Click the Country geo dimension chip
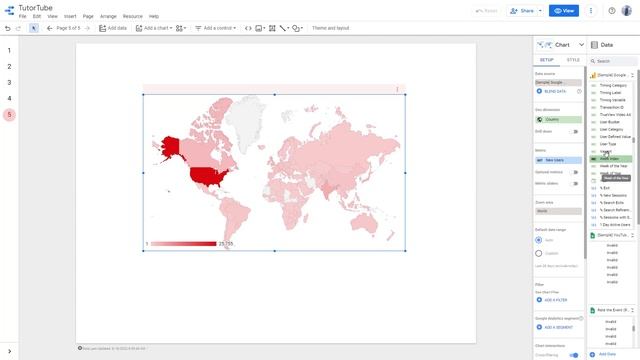 (558, 120)
